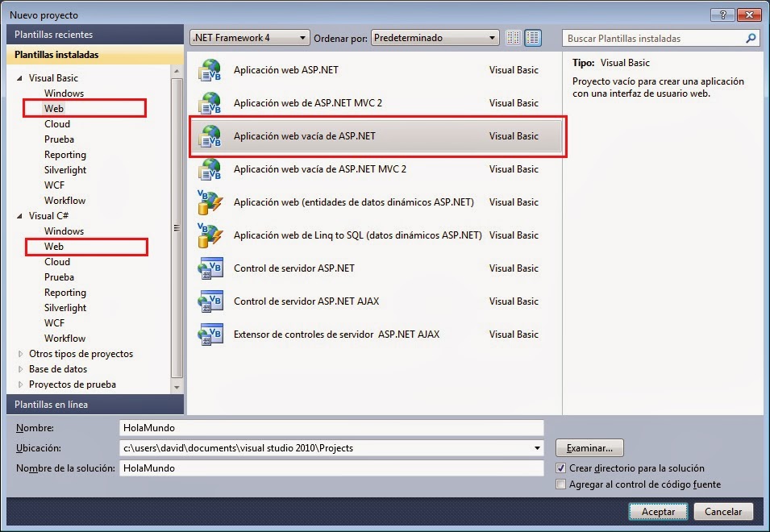Click the ASP.NET MVC 2 web application icon

point(210,103)
